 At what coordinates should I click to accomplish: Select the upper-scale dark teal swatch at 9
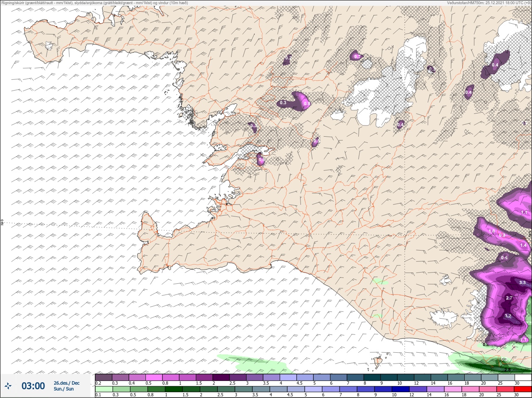coord(389,377)
